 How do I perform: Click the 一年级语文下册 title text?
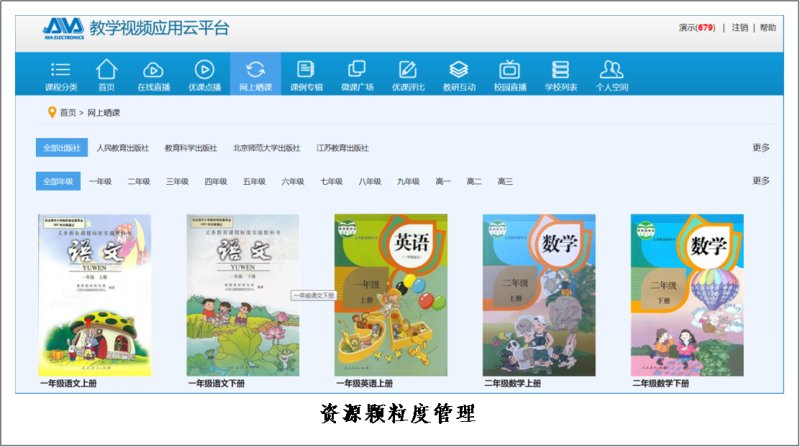pyautogui.click(x=216, y=383)
